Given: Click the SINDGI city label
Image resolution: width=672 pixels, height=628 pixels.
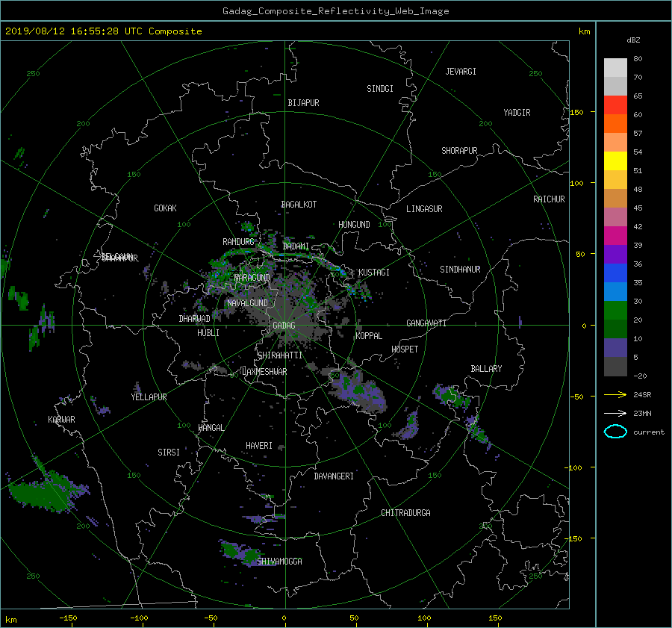Looking at the screenshot, I should pyautogui.click(x=380, y=89).
